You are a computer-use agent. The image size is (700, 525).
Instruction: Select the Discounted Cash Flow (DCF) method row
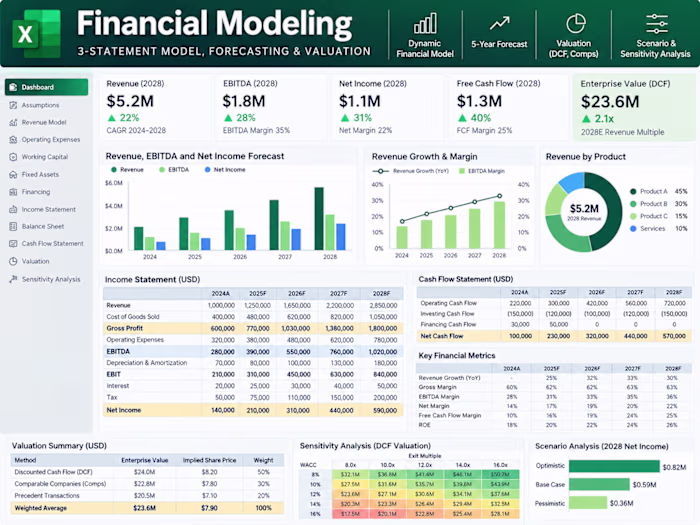pyautogui.click(x=147, y=472)
